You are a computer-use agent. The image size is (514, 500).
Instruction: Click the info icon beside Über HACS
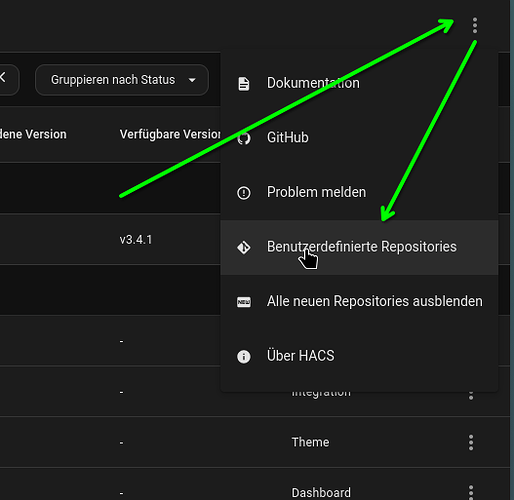244,357
